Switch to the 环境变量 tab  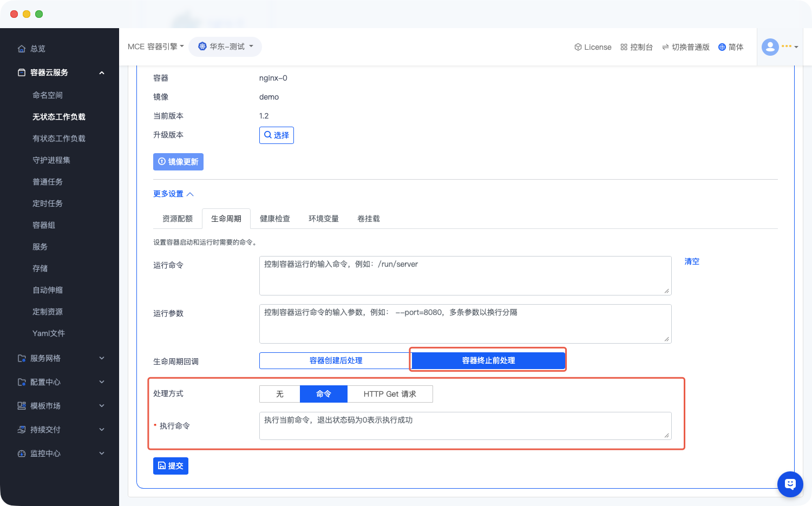(324, 219)
